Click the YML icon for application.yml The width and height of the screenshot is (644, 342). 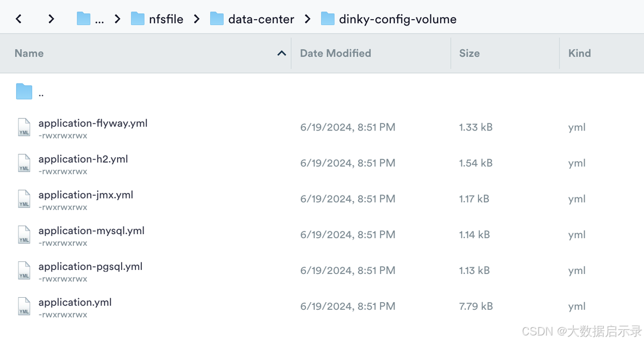pyautogui.click(x=24, y=306)
